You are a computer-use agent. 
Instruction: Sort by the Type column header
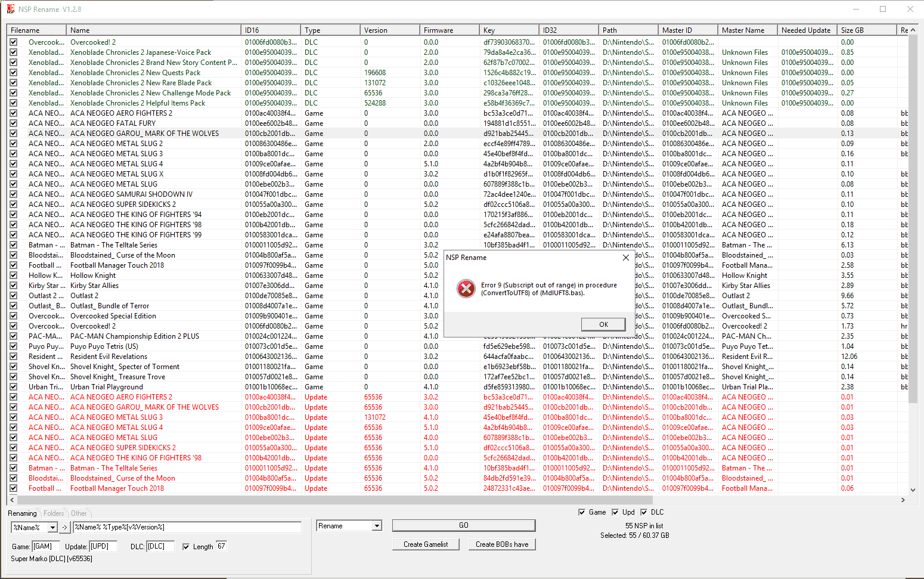[x=331, y=30]
